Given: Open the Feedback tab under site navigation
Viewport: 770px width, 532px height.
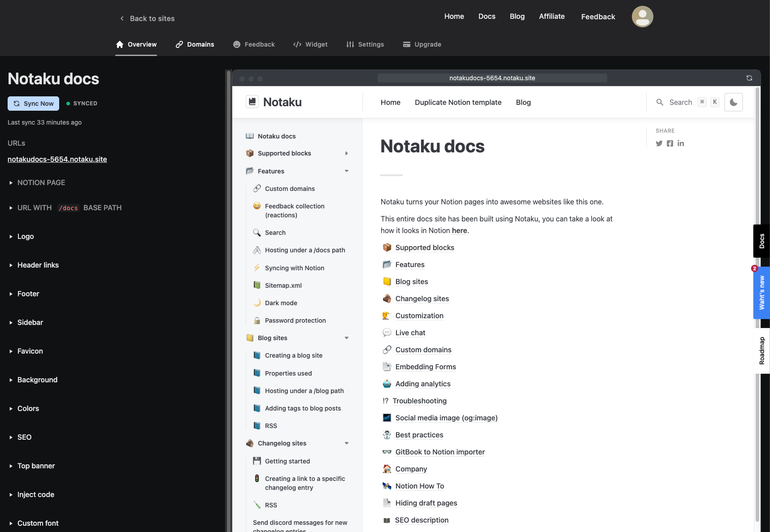Looking at the screenshot, I should click(254, 44).
